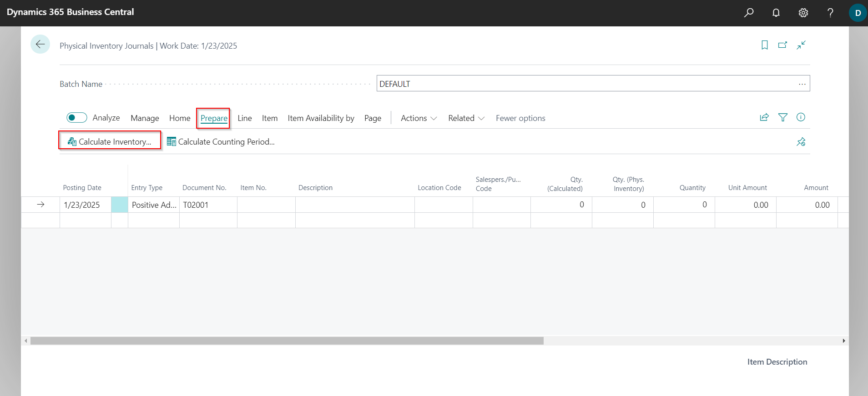Screen dimensions: 868x396
Task: Open user account avatar D
Action: click(858, 13)
